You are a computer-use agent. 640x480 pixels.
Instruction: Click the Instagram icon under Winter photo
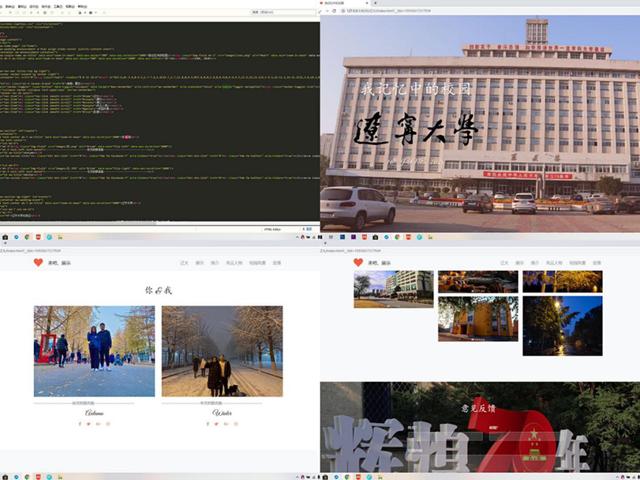[236, 424]
